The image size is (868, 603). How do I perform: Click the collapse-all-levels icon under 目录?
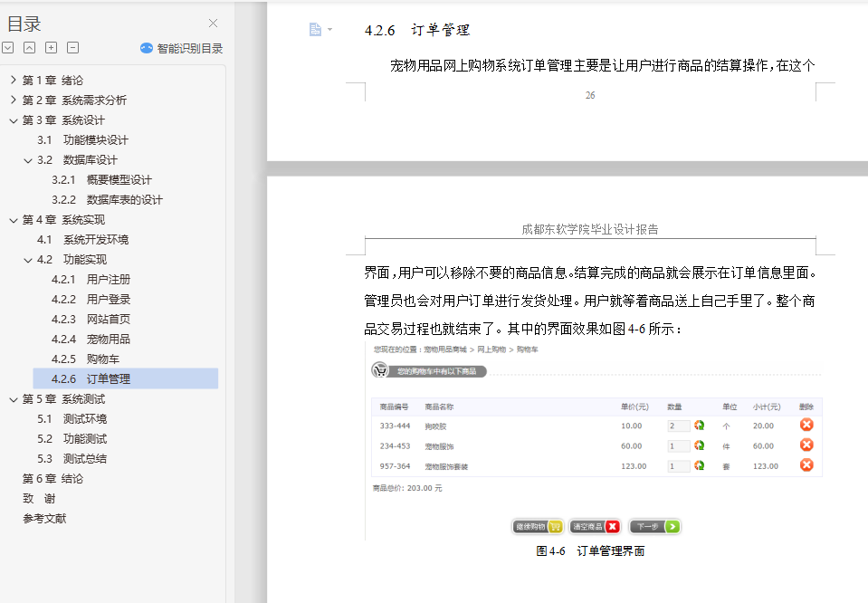coord(29,48)
